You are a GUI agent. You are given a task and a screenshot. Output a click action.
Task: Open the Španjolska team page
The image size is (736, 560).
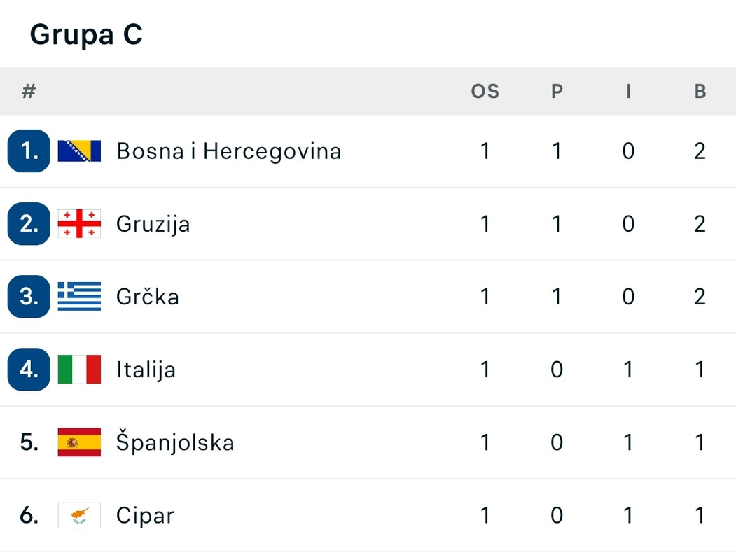[175, 442]
